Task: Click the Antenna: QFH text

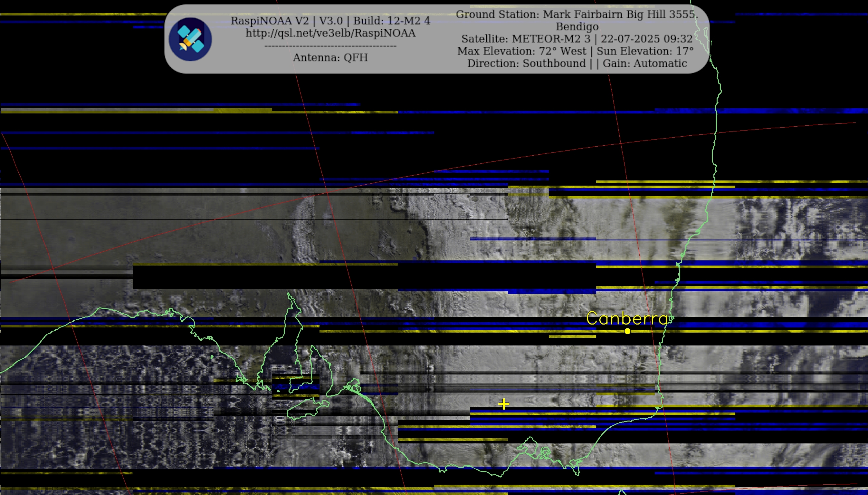Action: [x=330, y=57]
